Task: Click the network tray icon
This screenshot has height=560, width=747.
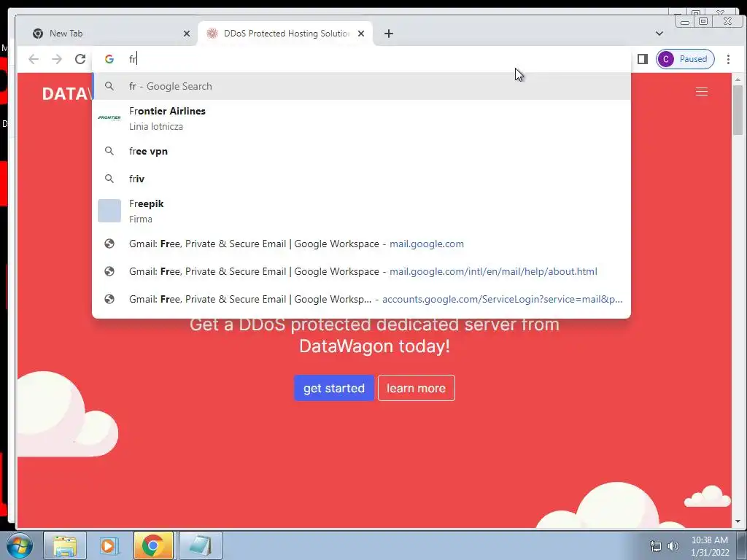Action: [x=656, y=546]
